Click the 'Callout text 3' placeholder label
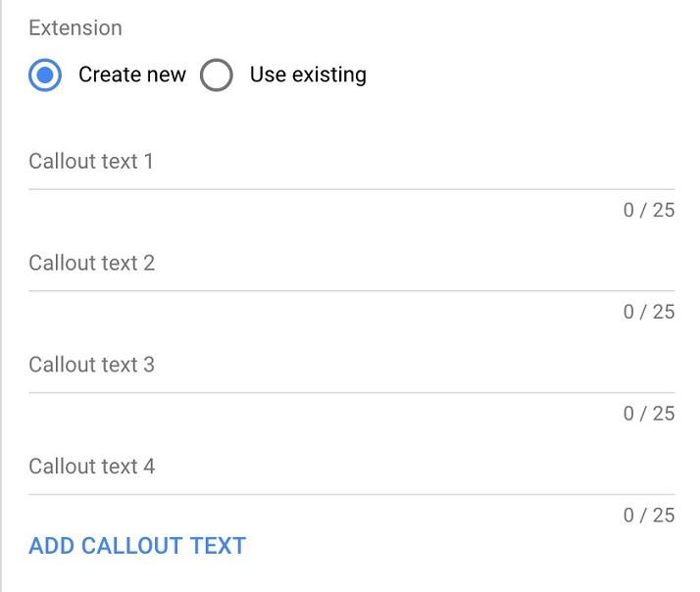Viewport: 700px width, 592px height. pyautogui.click(x=91, y=365)
